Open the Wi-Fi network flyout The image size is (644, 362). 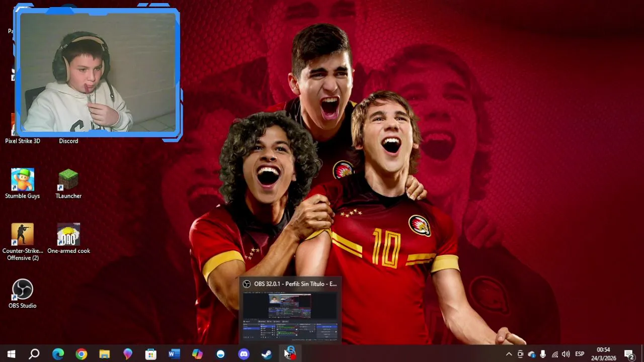click(554, 354)
